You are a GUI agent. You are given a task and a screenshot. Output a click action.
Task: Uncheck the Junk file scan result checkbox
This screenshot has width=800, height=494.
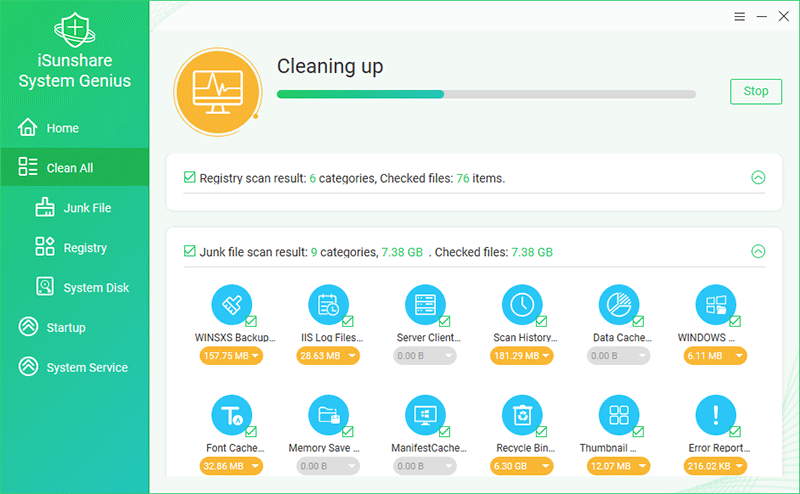pos(190,251)
